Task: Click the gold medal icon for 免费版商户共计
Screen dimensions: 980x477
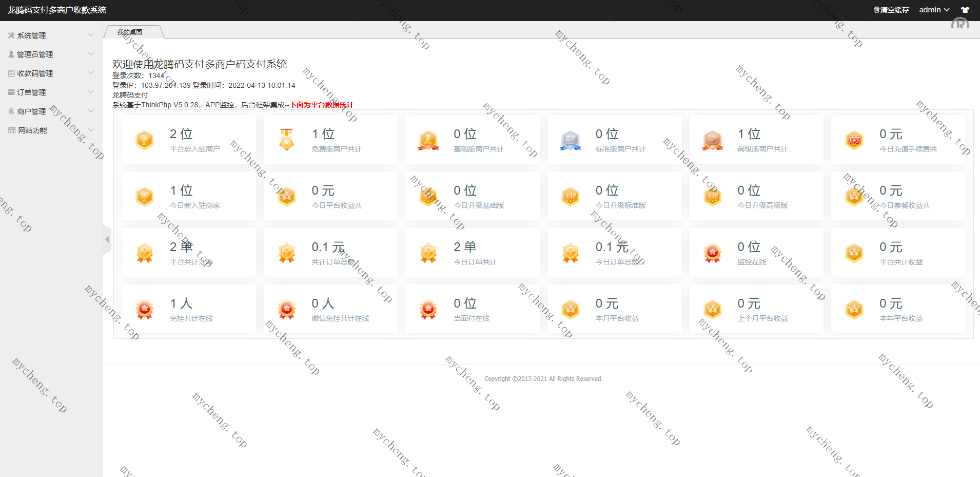Action: [x=286, y=140]
